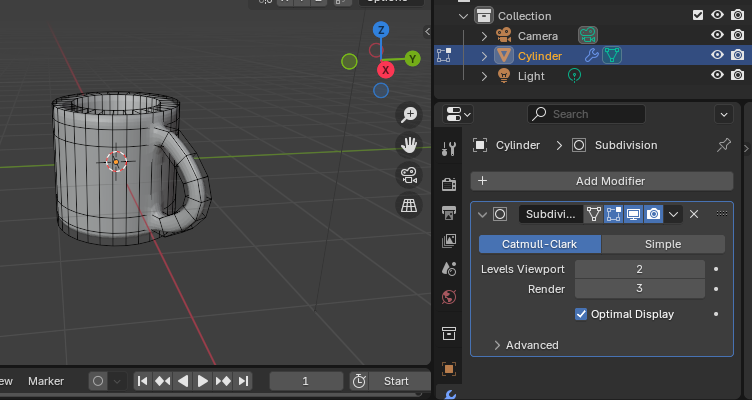Switch perspective/orthographic with the grid icon
752x400 pixels.
[408, 205]
